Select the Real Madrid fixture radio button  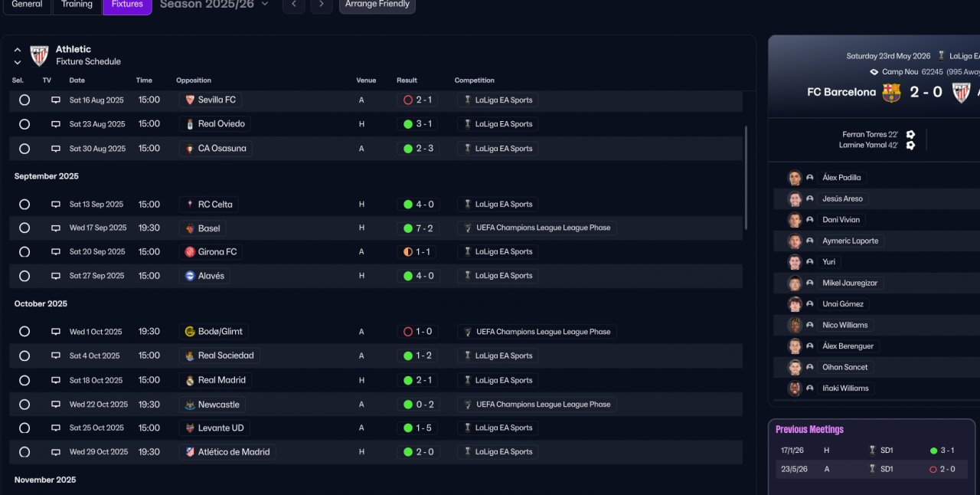pyautogui.click(x=24, y=380)
